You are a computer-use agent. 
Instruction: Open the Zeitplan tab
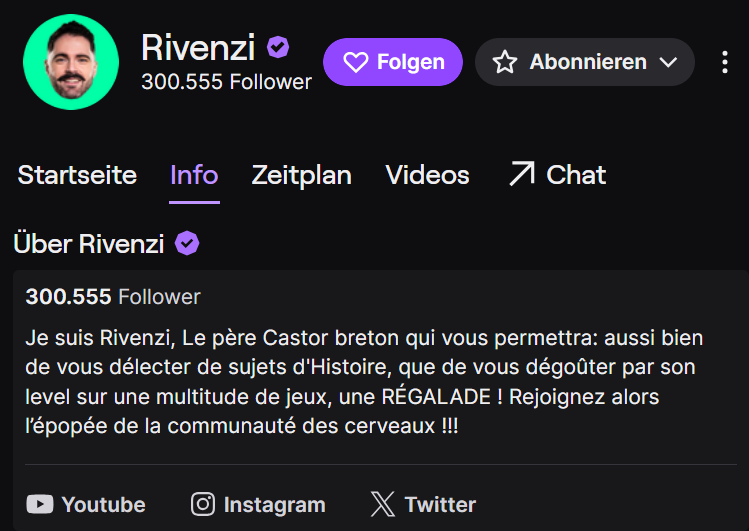pyautogui.click(x=301, y=175)
